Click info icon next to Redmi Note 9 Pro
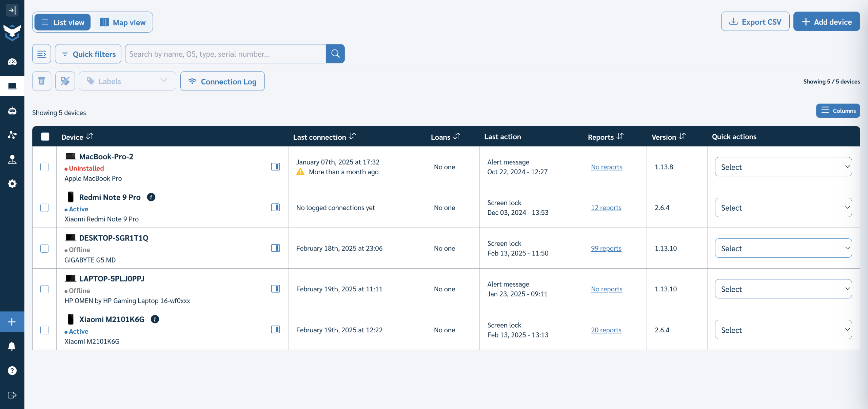This screenshot has width=868, height=409. click(151, 197)
